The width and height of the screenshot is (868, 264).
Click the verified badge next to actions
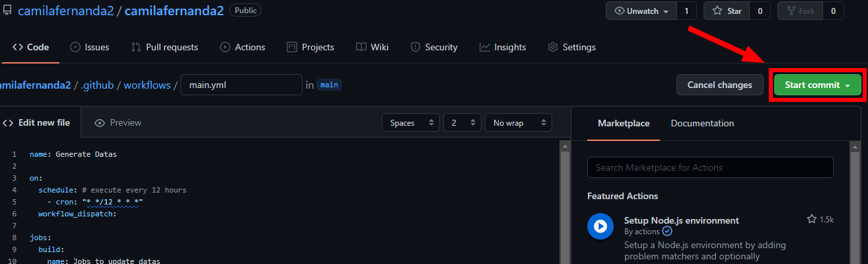click(667, 232)
